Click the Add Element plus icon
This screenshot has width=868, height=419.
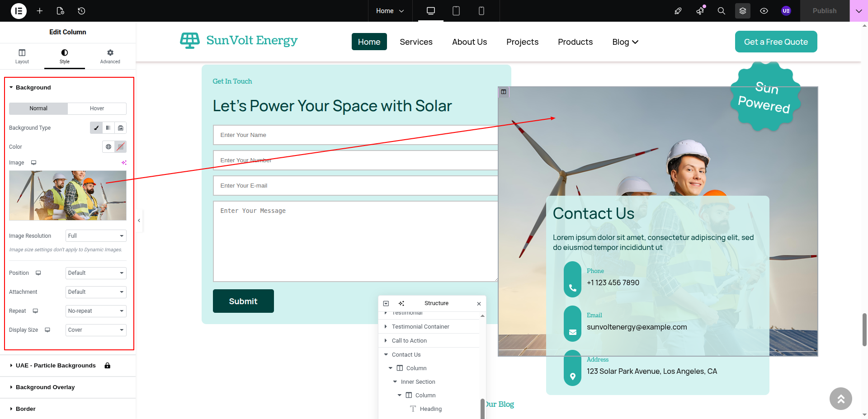click(40, 11)
